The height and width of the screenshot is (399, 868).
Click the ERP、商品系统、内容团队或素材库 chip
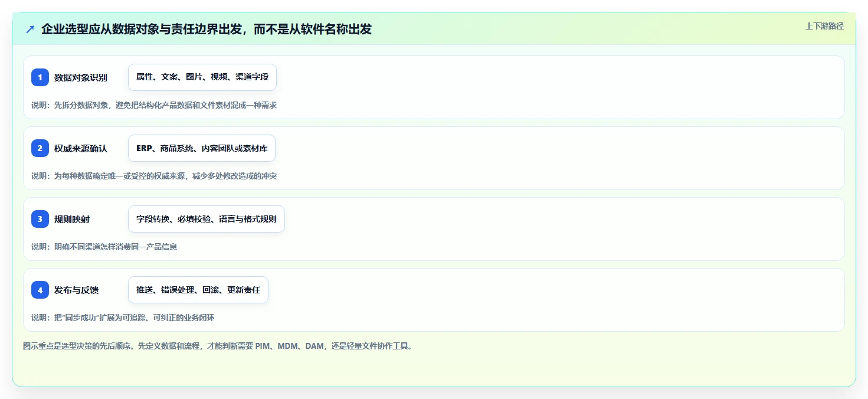coord(202,148)
